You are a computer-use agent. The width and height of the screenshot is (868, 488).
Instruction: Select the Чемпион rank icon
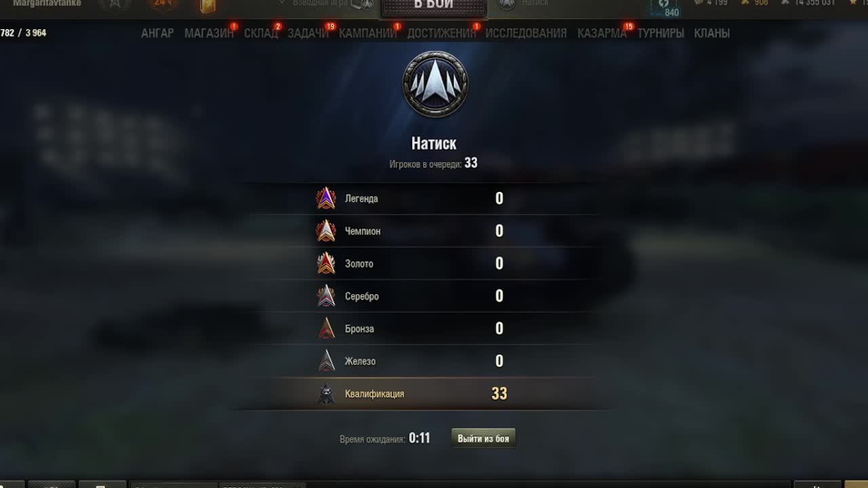point(326,231)
